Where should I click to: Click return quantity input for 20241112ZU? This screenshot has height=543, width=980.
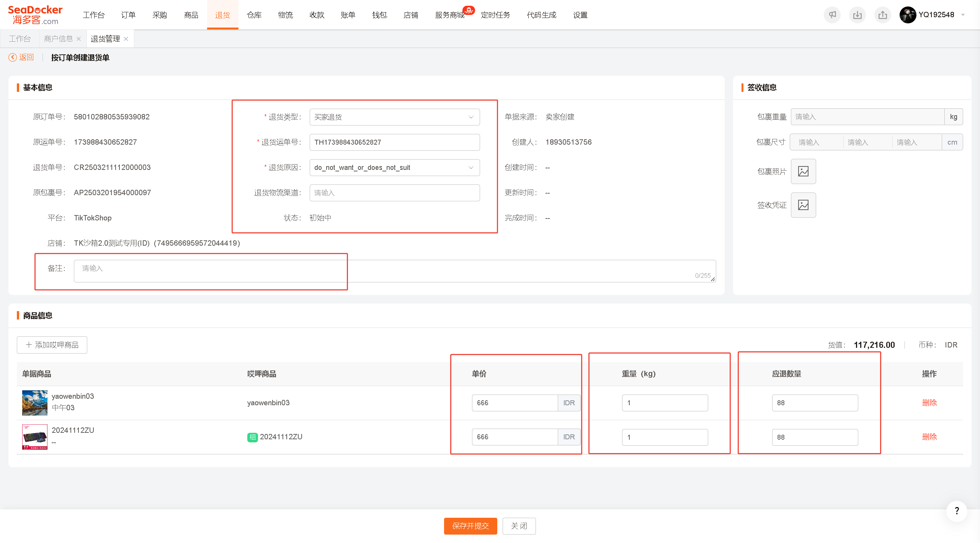(815, 437)
